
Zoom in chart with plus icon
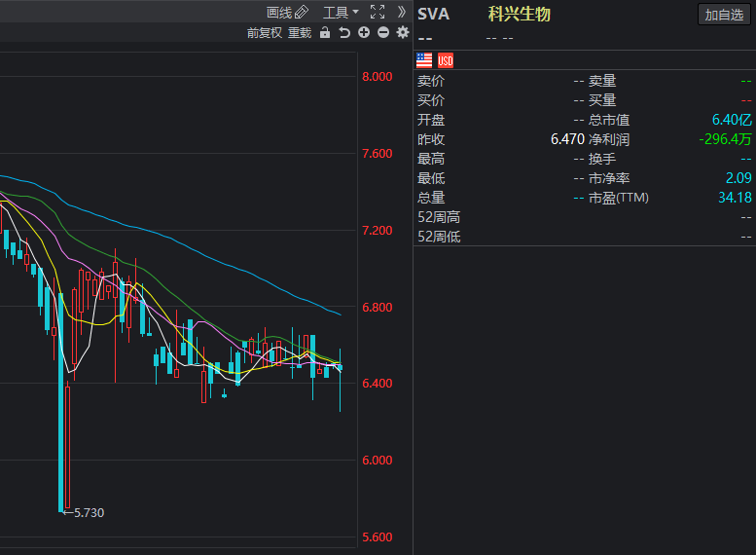364,32
